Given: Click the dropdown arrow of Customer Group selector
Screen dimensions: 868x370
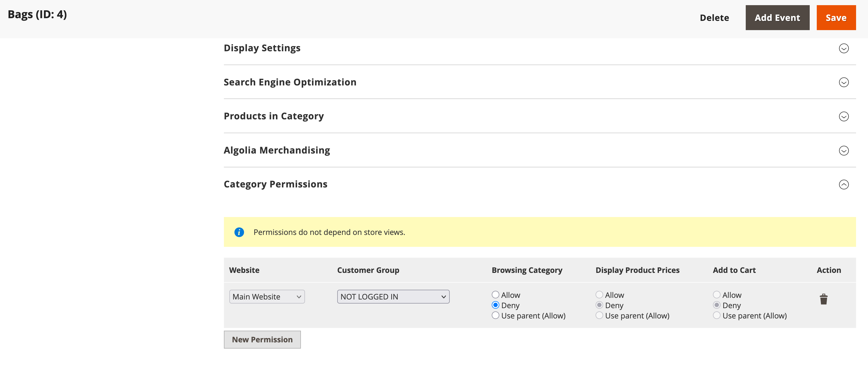Looking at the screenshot, I should [443, 296].
